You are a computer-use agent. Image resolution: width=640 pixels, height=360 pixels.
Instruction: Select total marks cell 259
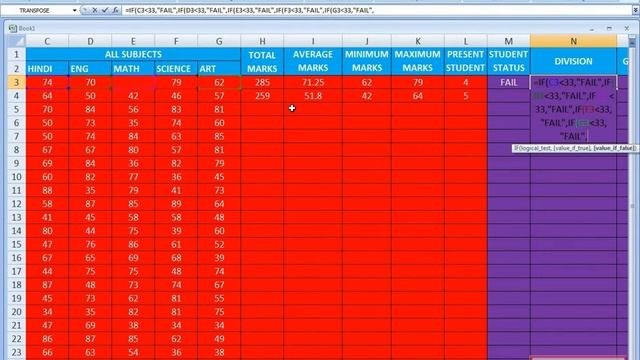point(262,96)
